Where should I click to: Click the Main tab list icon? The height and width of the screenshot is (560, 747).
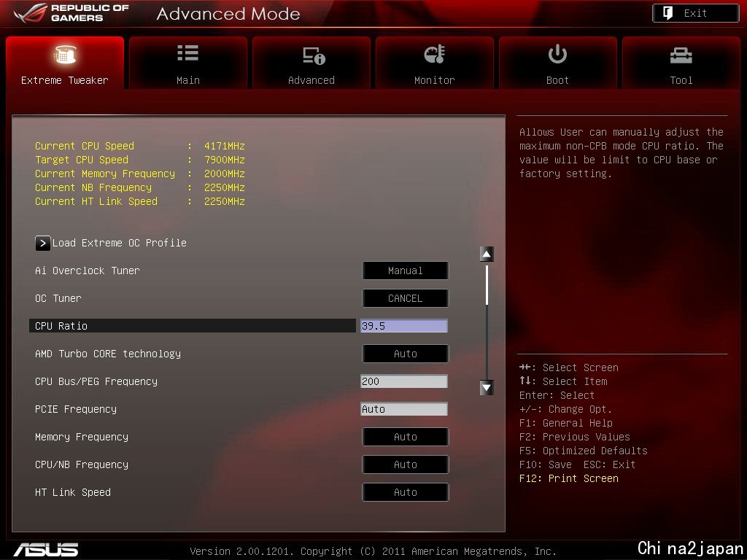tap(187, 52)
